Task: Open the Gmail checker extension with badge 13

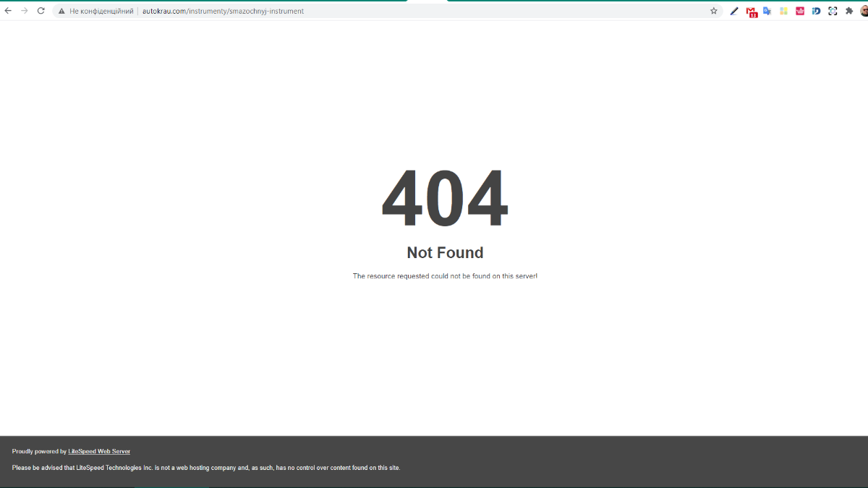Action: coord(752,12)
